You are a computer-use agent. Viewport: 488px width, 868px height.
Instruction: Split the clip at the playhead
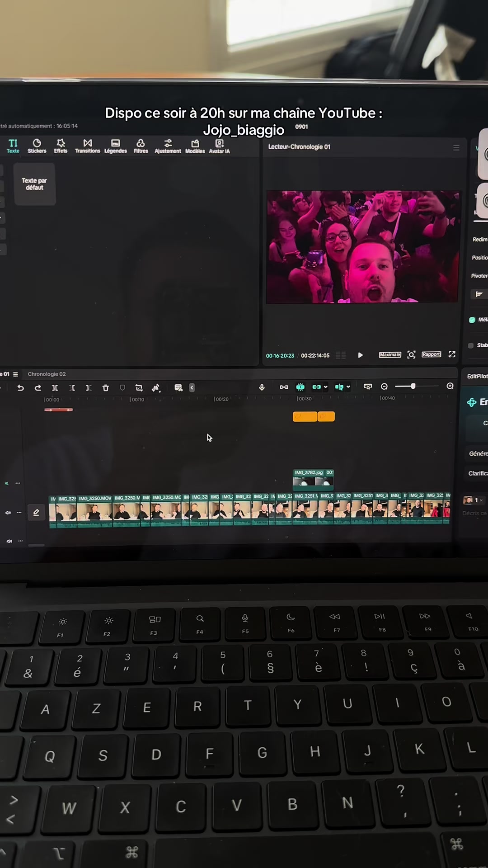pyautogui.click(x=55, y=388)
